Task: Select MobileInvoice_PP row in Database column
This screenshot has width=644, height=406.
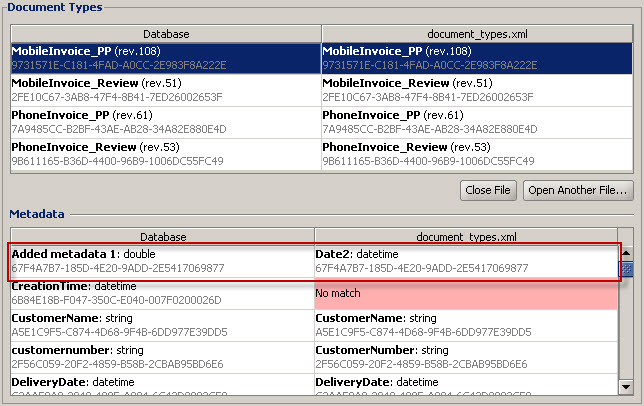Action: (x=165, y=58)
